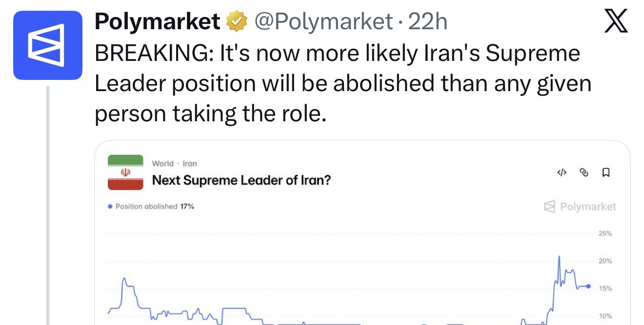Click the chart line's end point marker
Screen dimensions: 644x325
coord(588,287)
